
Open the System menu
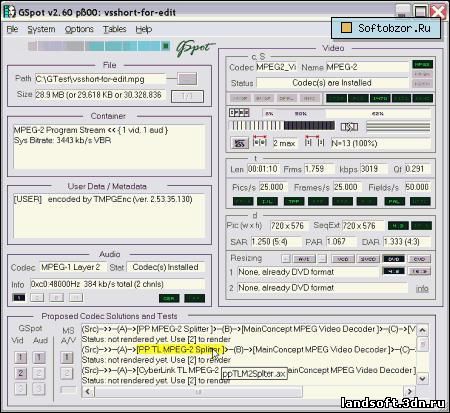click(x=41, y=29)
